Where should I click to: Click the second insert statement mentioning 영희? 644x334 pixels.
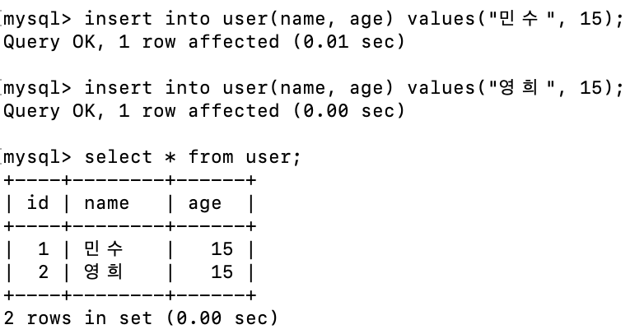point(353,88)
